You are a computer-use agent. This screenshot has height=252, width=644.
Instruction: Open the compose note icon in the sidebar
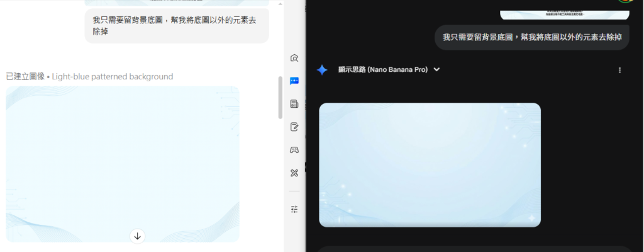pyautogui.click(x=294, y=127)
